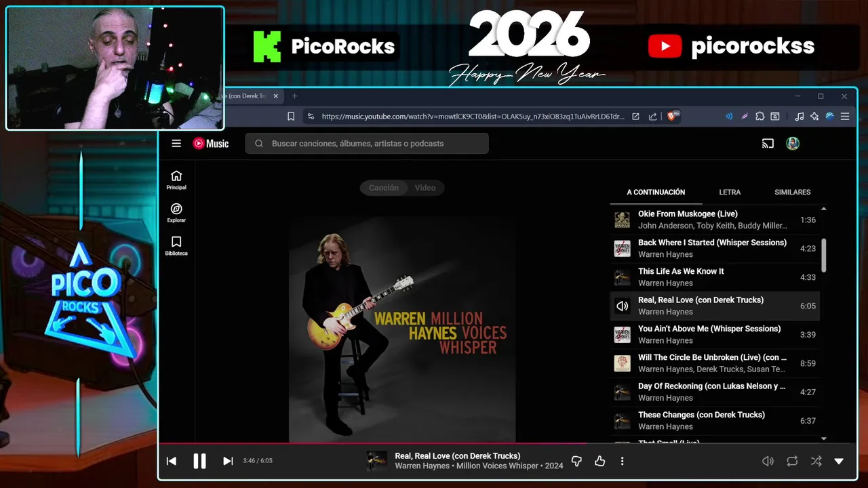Viewport: 868px width, 488px height.
Task: Click the Will The Circle Be Unbroken thumbnail
Action: [x=622, y=363]
